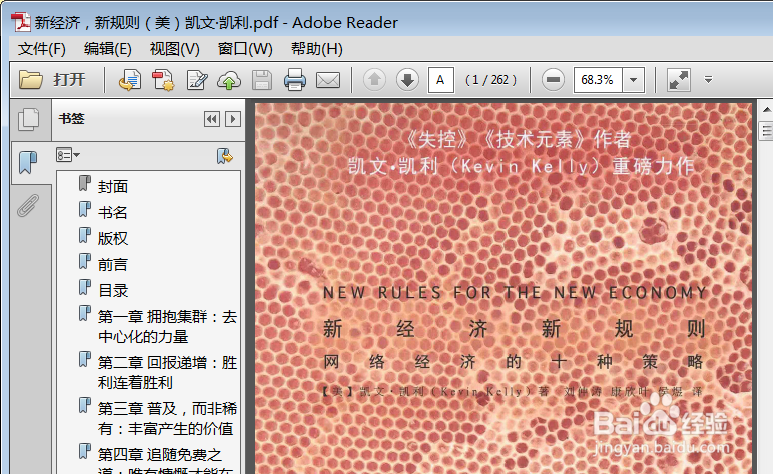Select the 第一章 拥抱集群 bookmark
Screen dimensions: 773x474
pyautogui.click(x=167, y=327)
